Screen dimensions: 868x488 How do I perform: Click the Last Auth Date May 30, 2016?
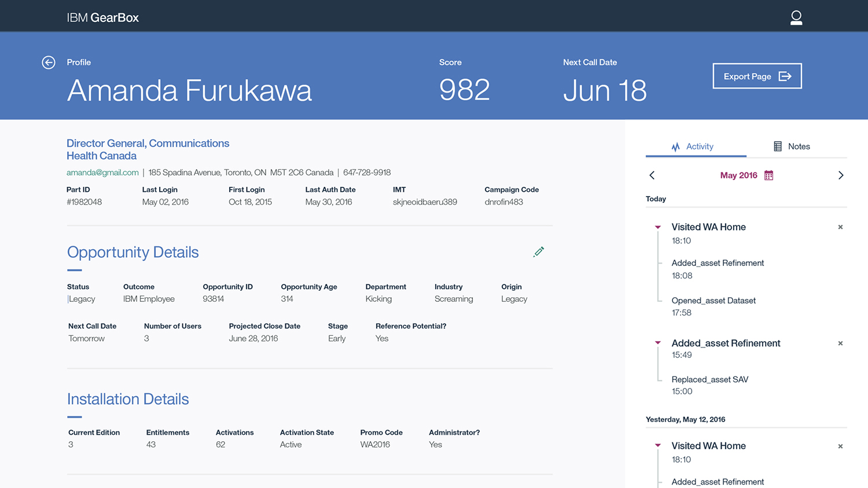(329, 202)
